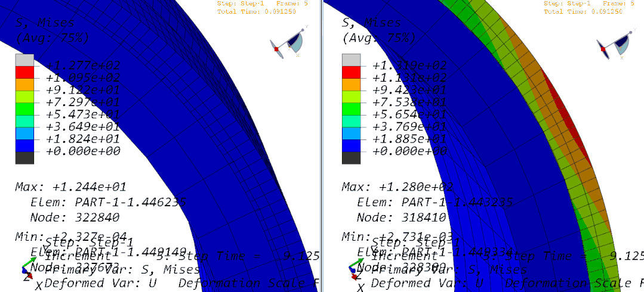
Task: Pick red swatch between +1.319e+02 and +1.131e+02
Action: (351, 72)
